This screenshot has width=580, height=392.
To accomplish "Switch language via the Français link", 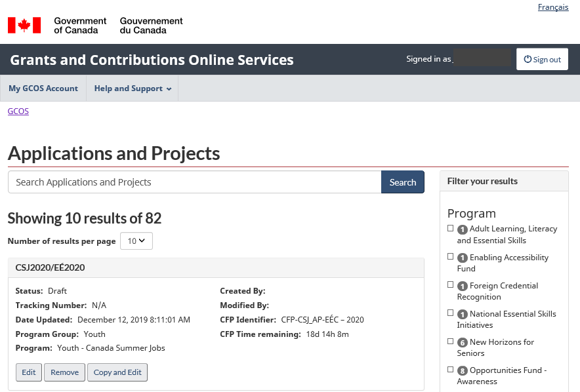I will click(x=552, y=7).
